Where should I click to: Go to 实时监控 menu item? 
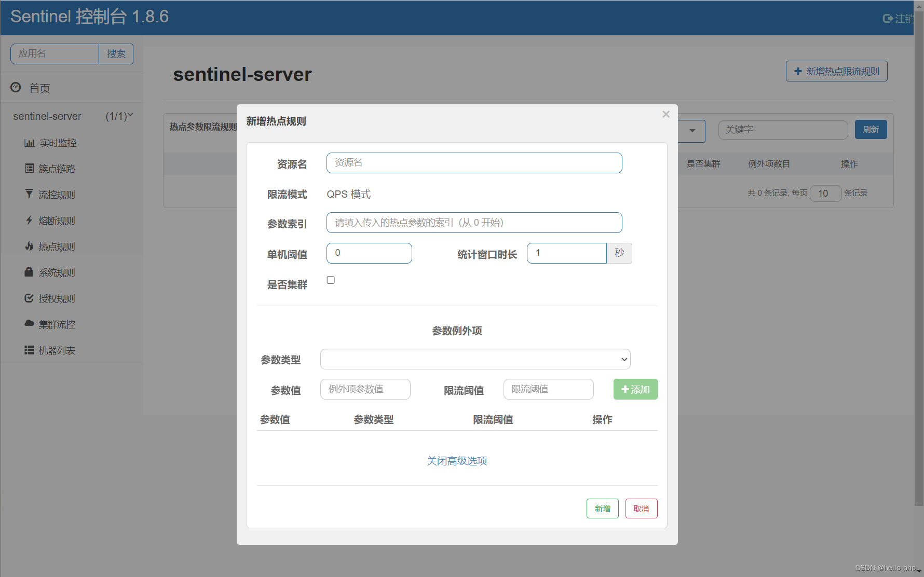coord(58,143)
